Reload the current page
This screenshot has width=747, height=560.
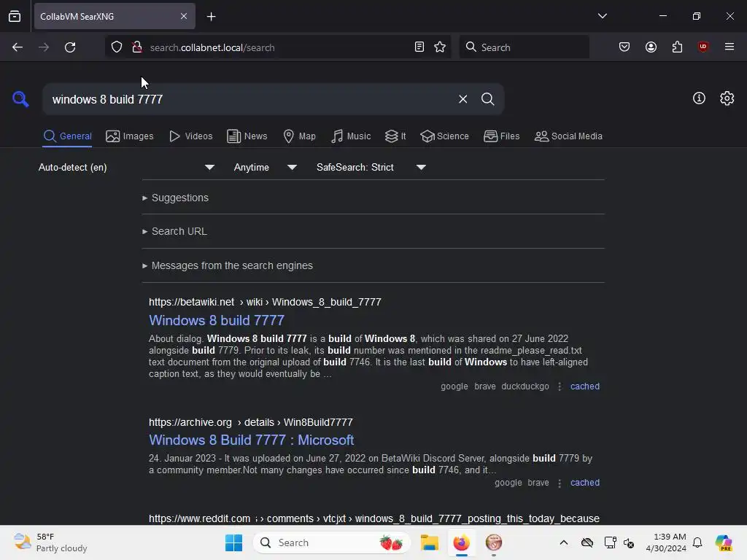[x=70, y=47]
